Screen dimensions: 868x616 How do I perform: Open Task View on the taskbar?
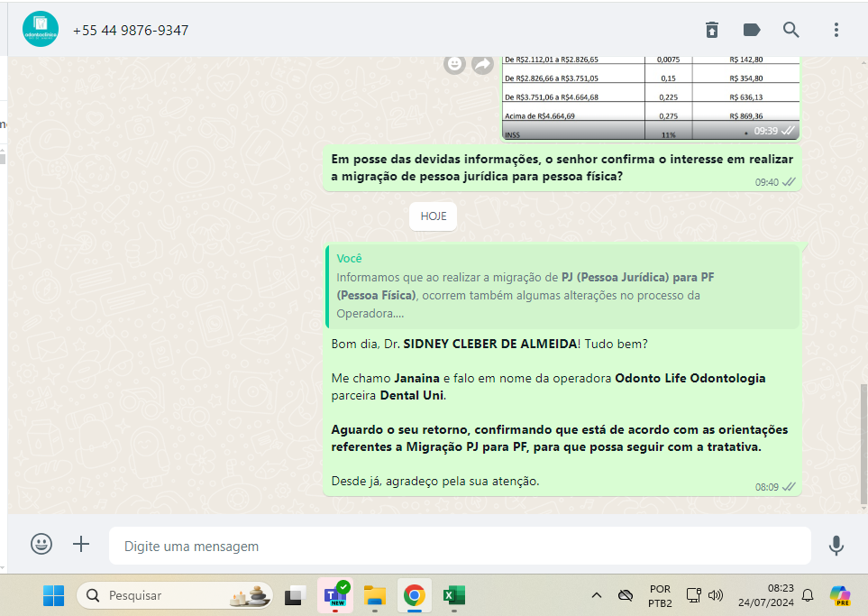[x=295, y=595]
